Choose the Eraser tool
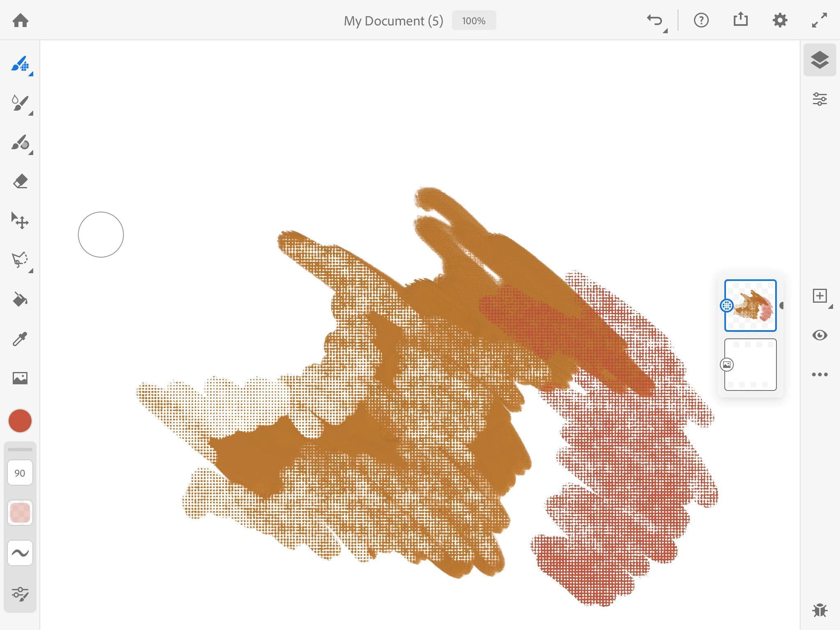The width and height of the screenshot is (840, 630). point(20,182)
